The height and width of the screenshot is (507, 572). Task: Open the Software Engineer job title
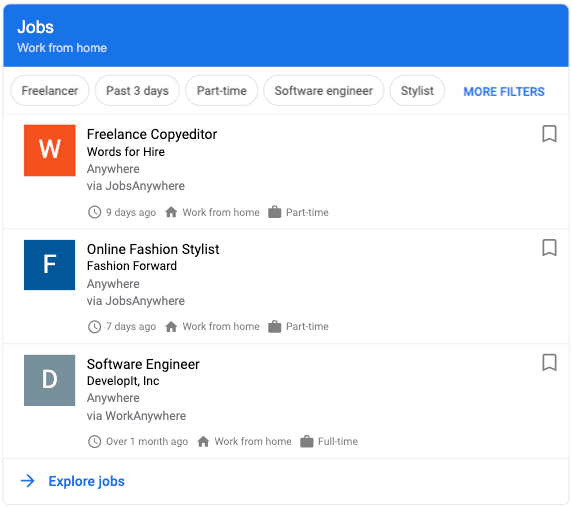click(143, 364)
